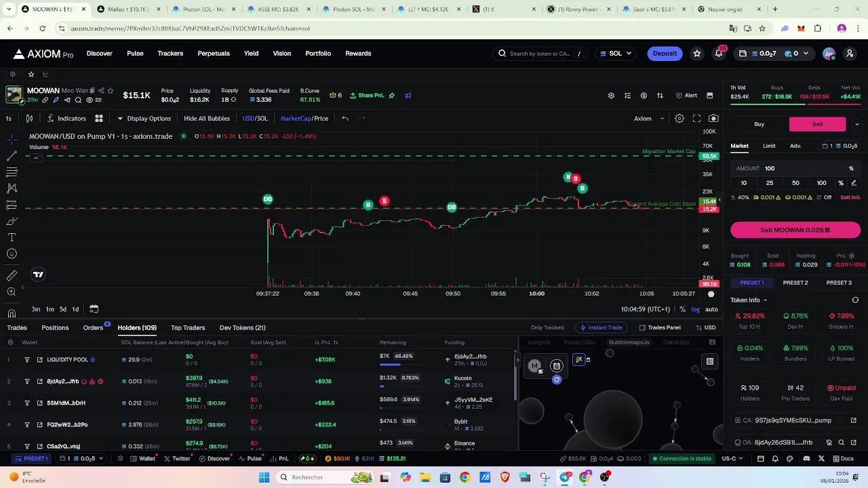Viewport: 868px width, 488px height.
Task: Select the trend line drawing tool
Action: (12, 156)
